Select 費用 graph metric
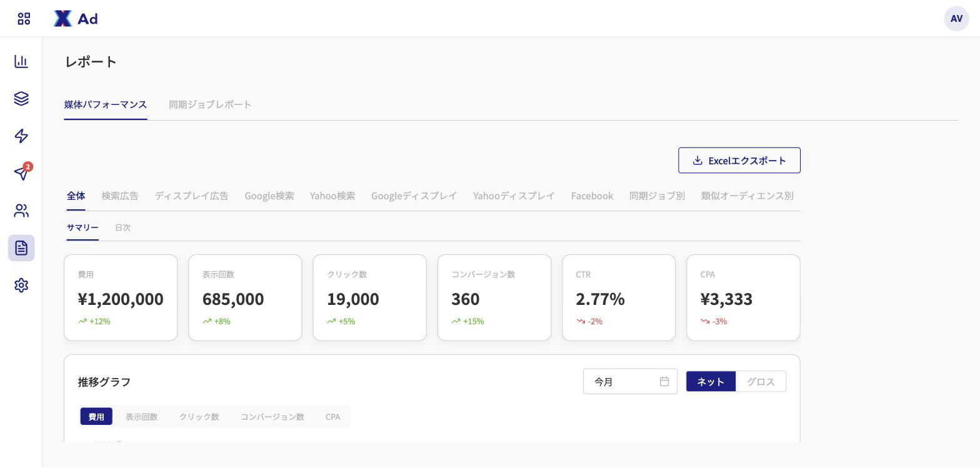Viewport: 980px width, 468px height. click(96, 417)
